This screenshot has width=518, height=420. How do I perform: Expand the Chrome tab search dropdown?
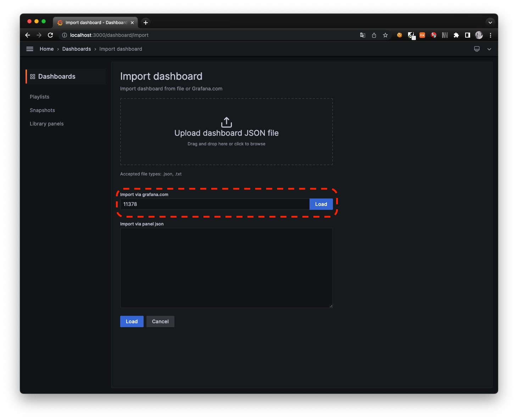[490, 22]
